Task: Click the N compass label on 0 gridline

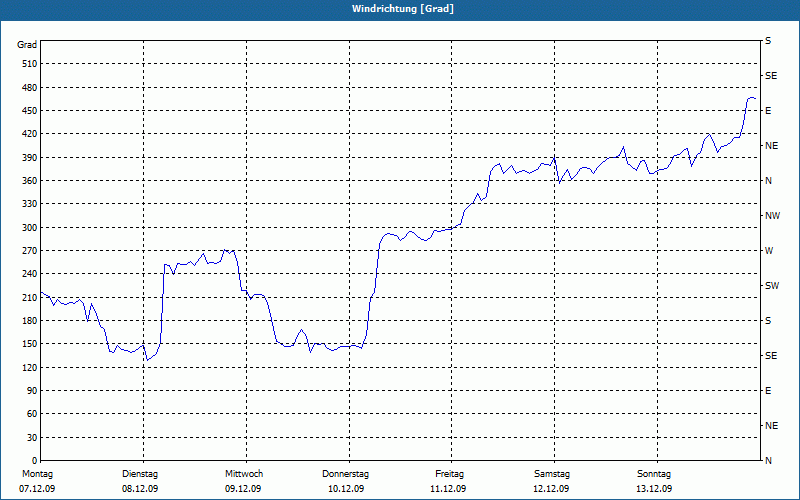Action: tap(769, 461)
